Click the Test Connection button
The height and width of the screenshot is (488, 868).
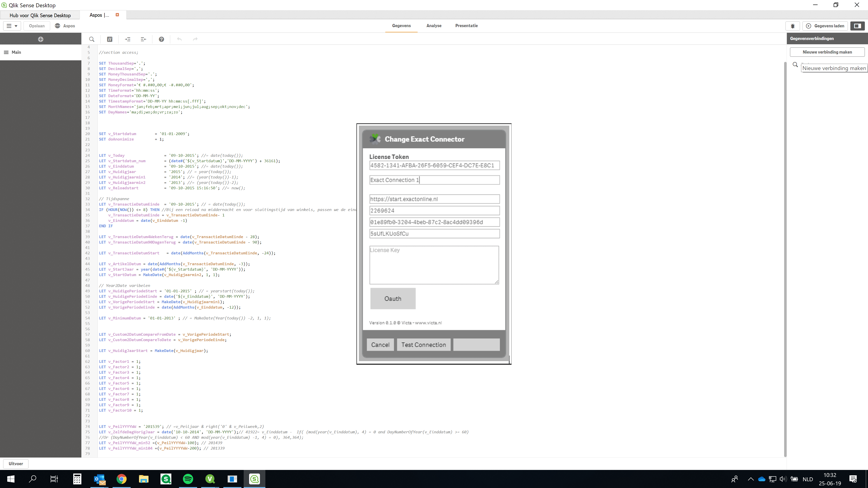point(423,344)
